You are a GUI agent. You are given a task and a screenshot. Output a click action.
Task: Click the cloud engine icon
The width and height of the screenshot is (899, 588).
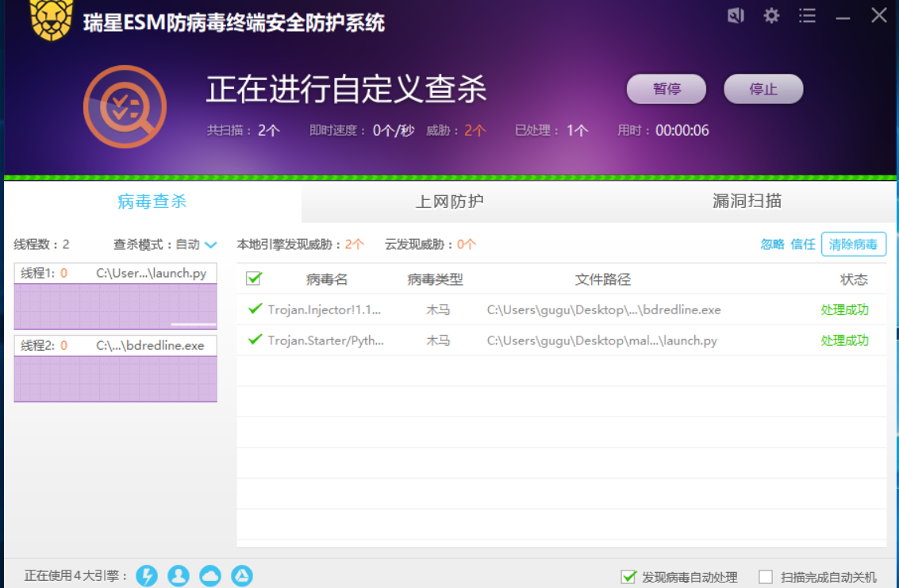[x=209, y=575]
